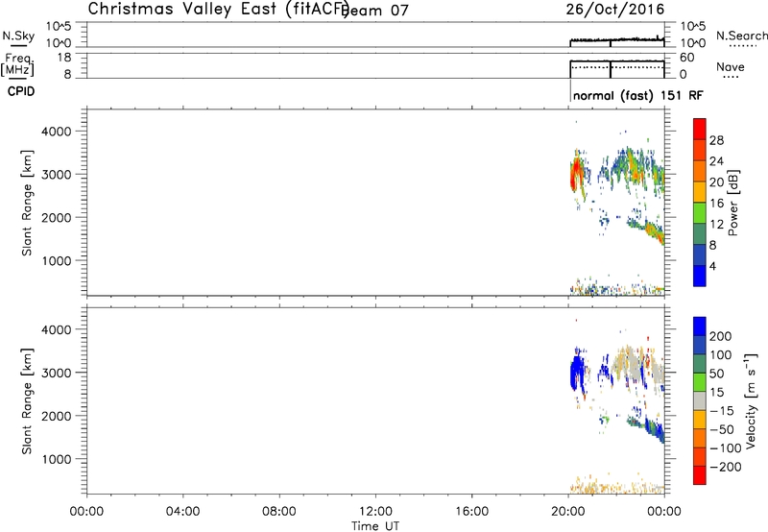Viewport: 768px width, 532px height.
Task: Click the 'Velocity [m s-1]' colorbar label
Action: [751, 400]
